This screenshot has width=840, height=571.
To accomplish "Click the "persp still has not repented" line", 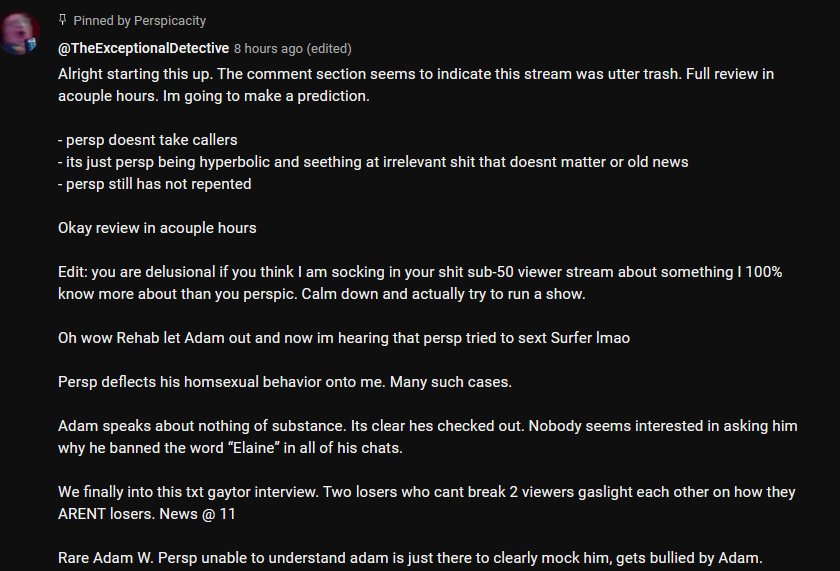I will coord(155,184).
